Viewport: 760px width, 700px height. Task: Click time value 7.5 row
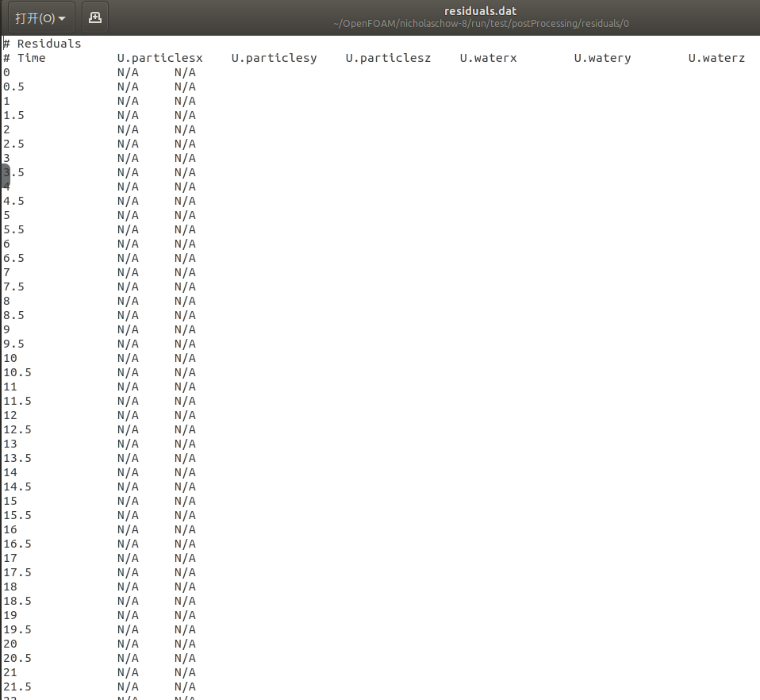13,287
